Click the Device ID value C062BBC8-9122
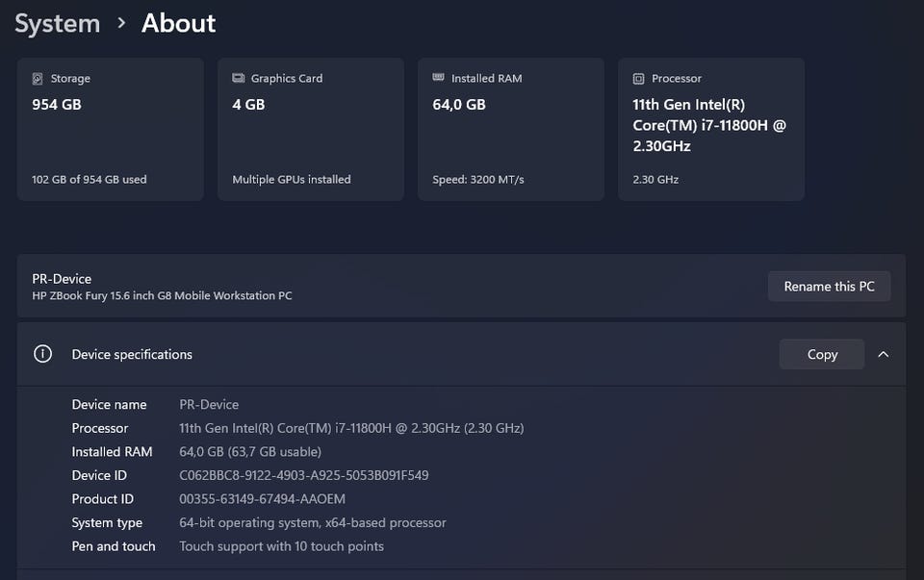This screenshot has width=924, height=580. (303, 475)
